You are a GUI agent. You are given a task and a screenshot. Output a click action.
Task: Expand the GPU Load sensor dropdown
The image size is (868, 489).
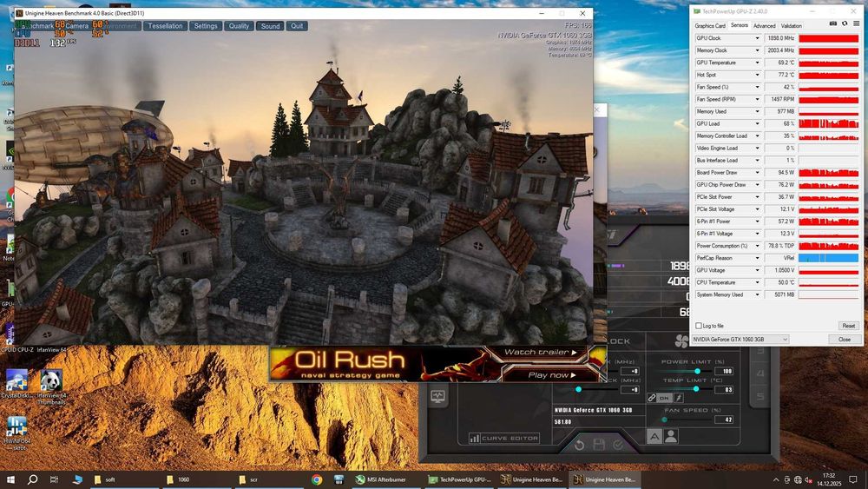[x=757, y=123]
